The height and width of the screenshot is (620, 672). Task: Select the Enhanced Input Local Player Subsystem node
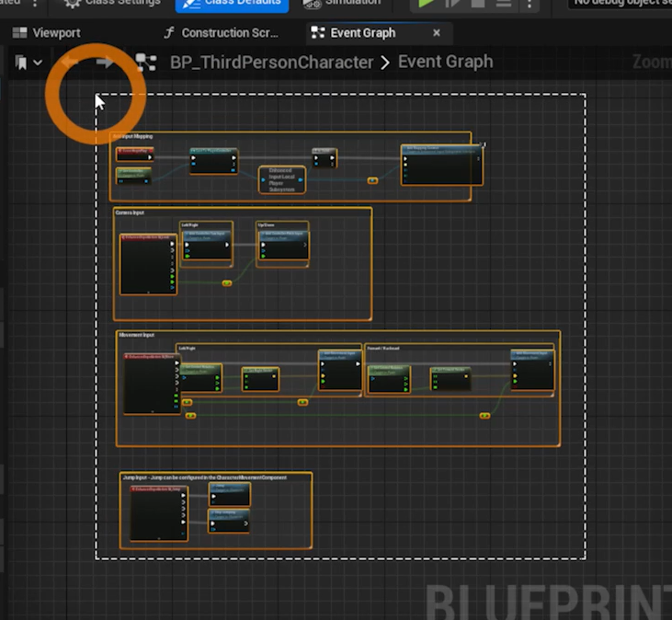coord(282,179)
